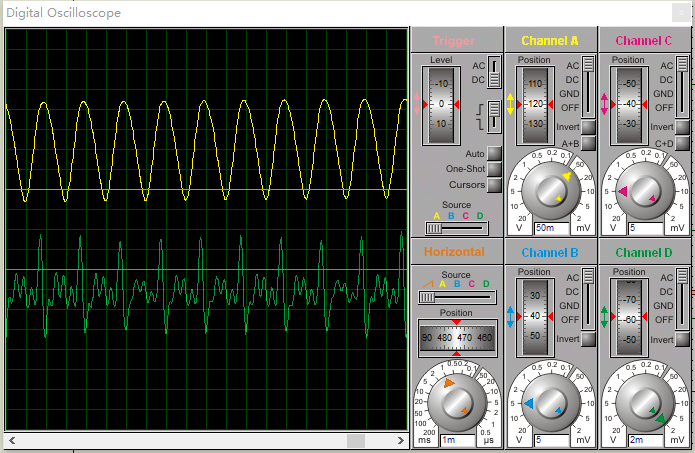Screen dimensions: 695x453
Task: Toggle the Auto trigger button
Action: (494, 153)
